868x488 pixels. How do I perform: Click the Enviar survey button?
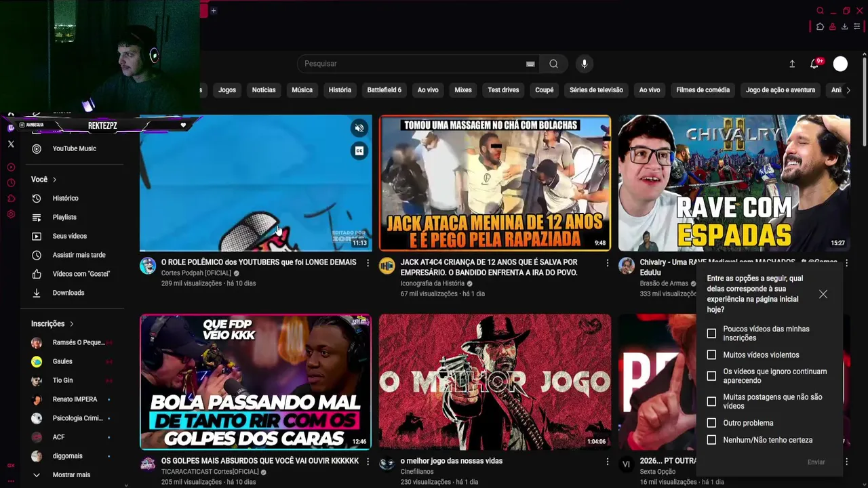[x=816, y=462]
